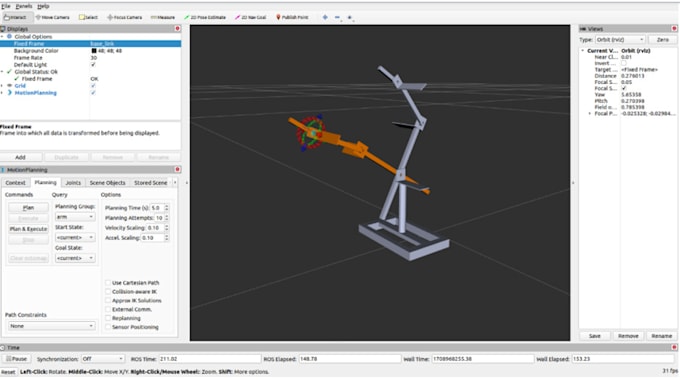The image size is (680, 380).
Task: Open the view Type dropdown
Action: [x=619, y=39]
